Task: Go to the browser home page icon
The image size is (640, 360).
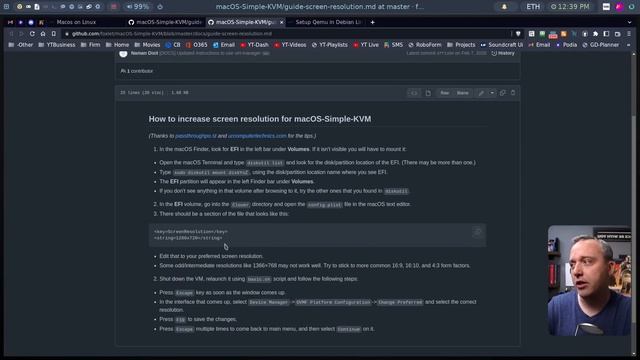Action: click(43, 34)
